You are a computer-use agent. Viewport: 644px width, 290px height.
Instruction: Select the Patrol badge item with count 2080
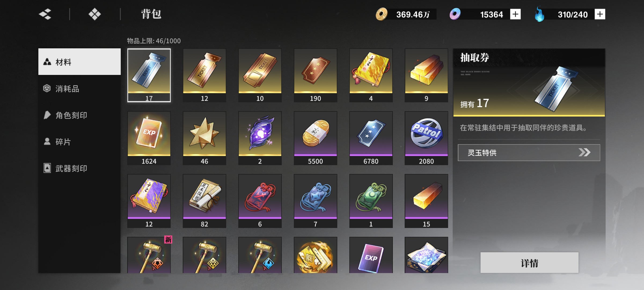tap(426, 138)
